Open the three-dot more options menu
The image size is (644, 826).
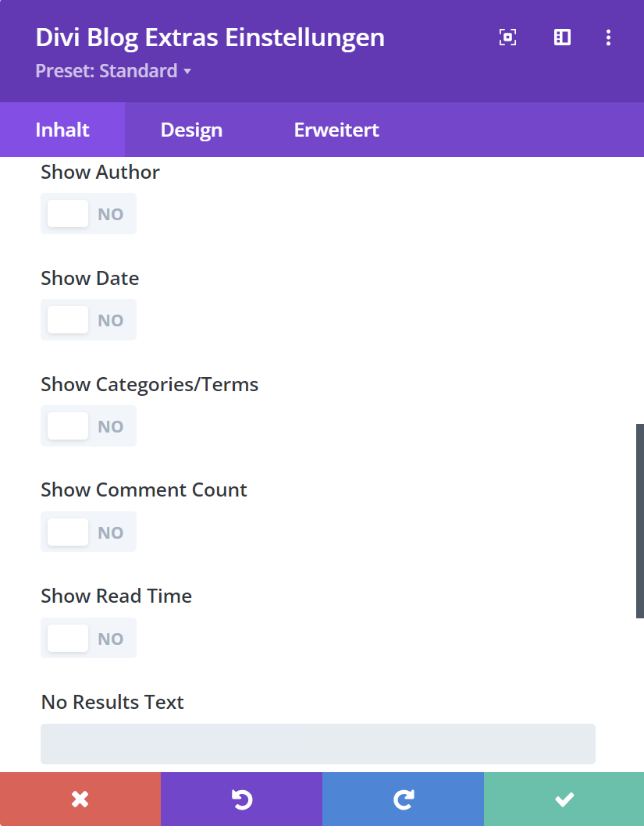pyautogui.click(x=609, y=37)
